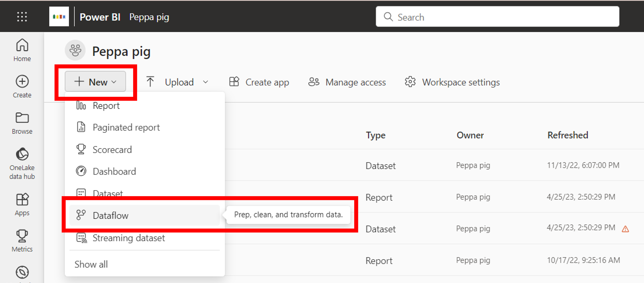Click inside the Search field

click(497, 17)
